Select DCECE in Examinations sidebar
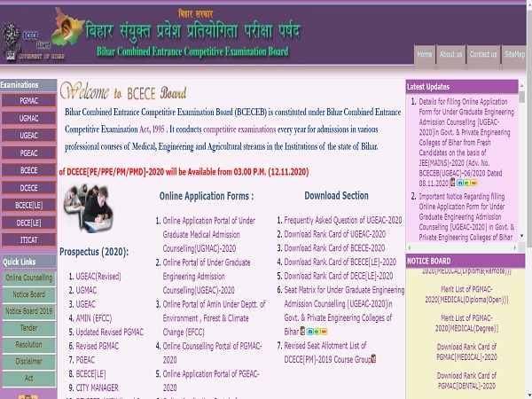The width and height of the screenshot is (532, 399). [29, 187]
